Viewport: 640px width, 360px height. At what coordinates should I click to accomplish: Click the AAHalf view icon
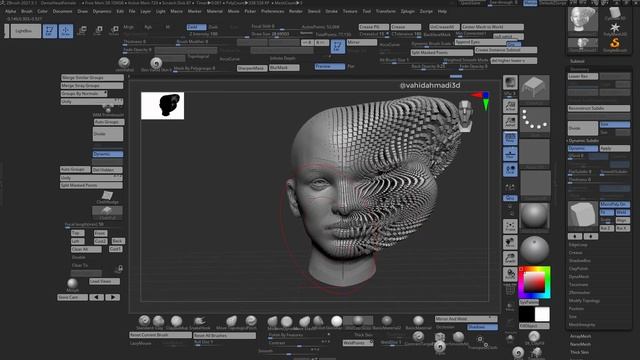point(510,122)
